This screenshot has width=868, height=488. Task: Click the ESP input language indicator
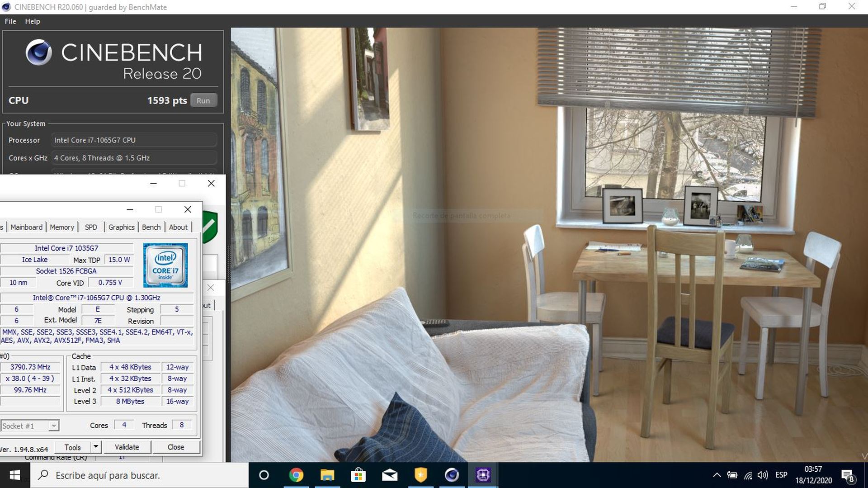tap(781, 475)
